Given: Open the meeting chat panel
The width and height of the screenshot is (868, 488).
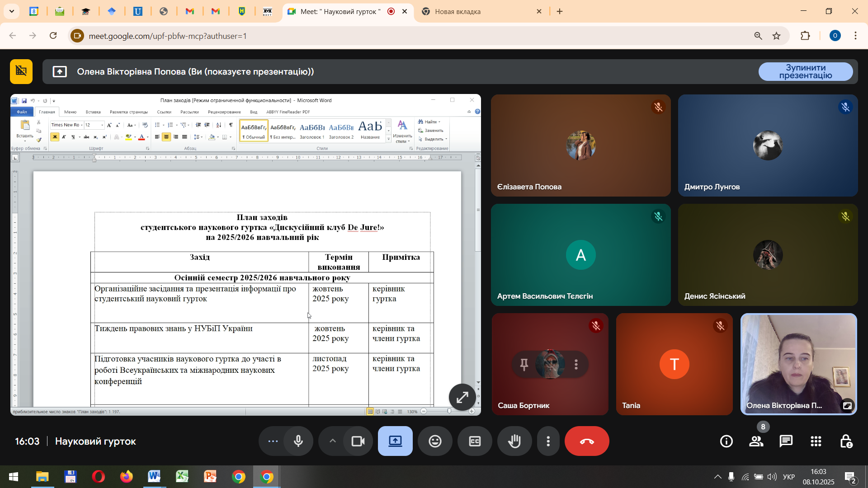Looking at the screenshot, I should 786,441.
